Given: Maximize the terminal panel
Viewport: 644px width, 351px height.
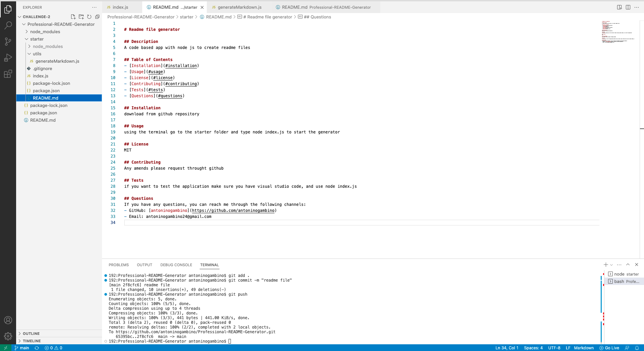Looking at the screenshot, I should click(x=628, y=265).
